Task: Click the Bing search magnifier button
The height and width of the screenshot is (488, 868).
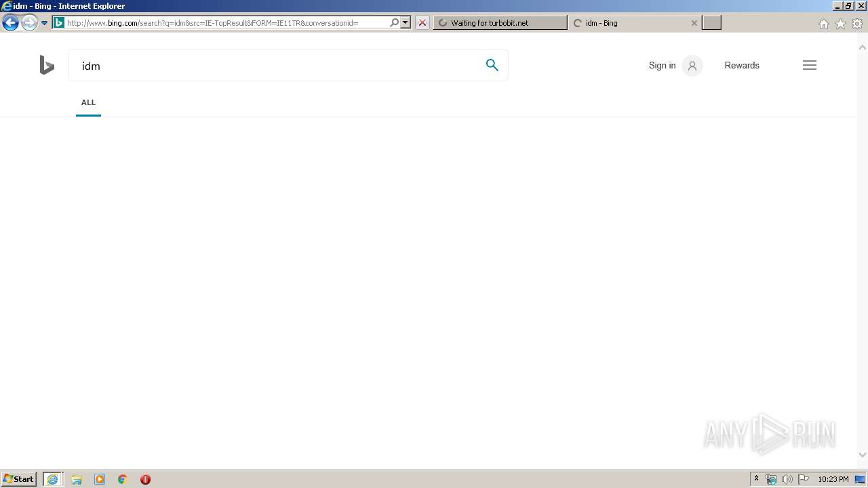Action: tap(492, 65)
